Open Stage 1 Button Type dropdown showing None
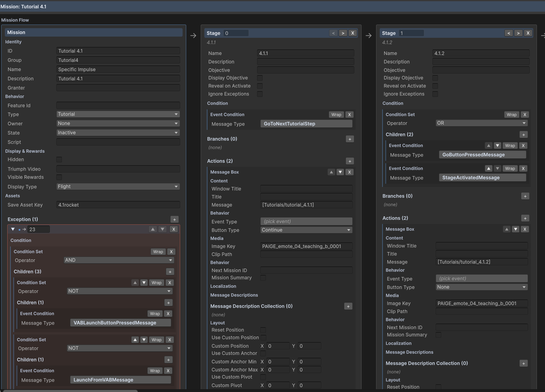The height and width of the screenshot is (392, 545). click(x=482, y=287)
